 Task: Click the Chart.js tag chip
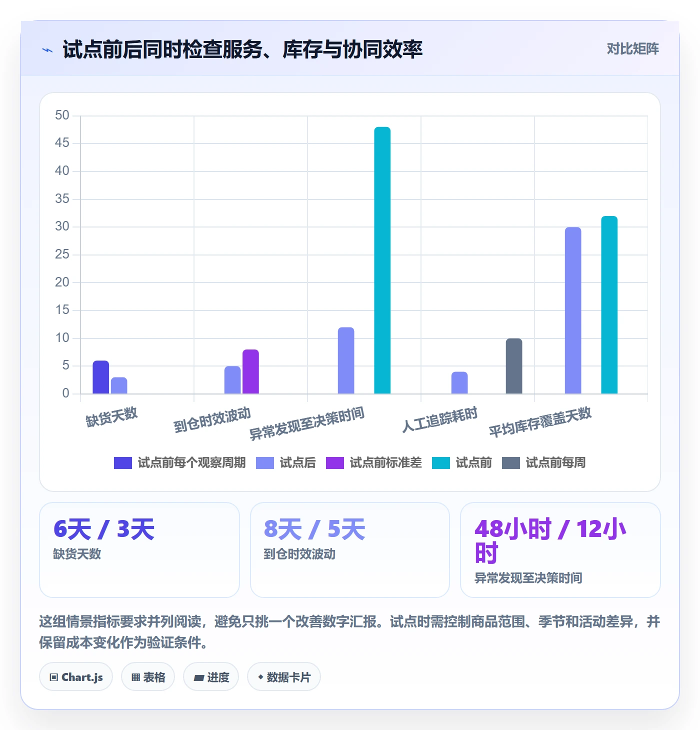point(76,677)
